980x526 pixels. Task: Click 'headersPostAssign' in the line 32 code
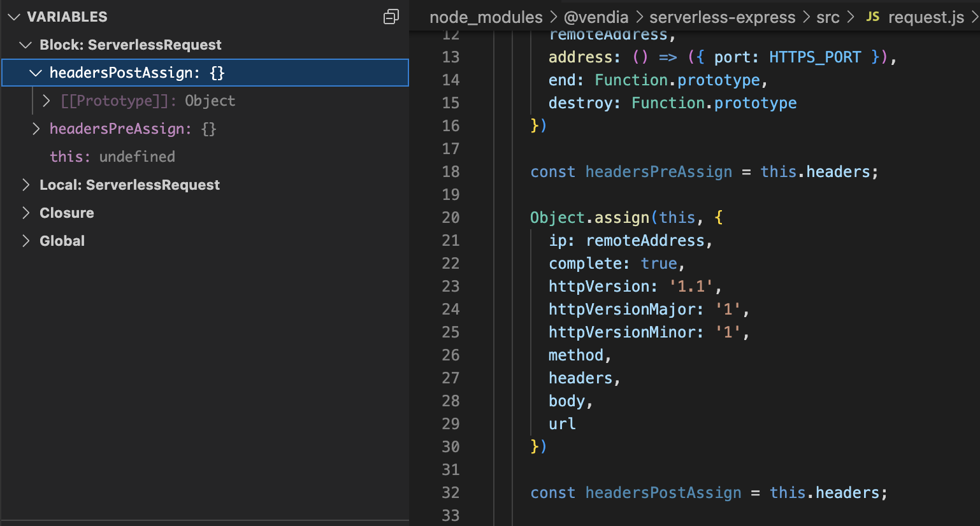[663, 493]
